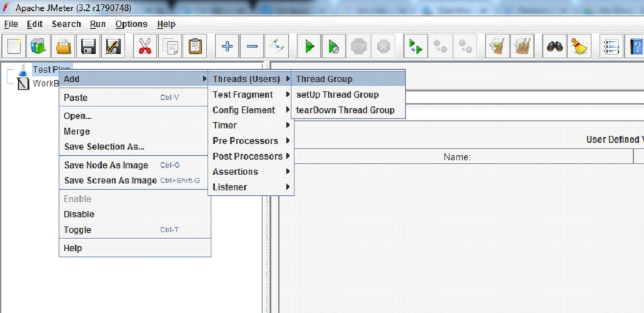Click Save Node As Image entry
Image resolution: width=644 pixels, height=313 pixels.
click(x=134, y=165)
